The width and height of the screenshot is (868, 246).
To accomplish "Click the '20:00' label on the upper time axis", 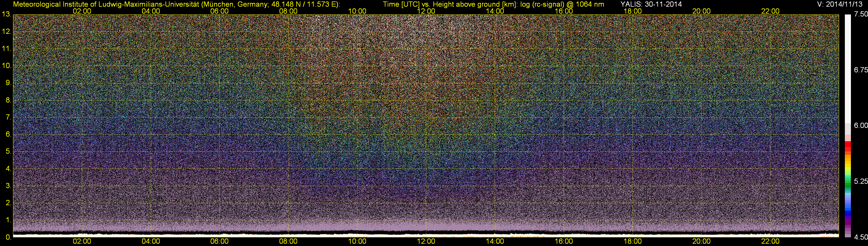I will [x=702, y=11].
